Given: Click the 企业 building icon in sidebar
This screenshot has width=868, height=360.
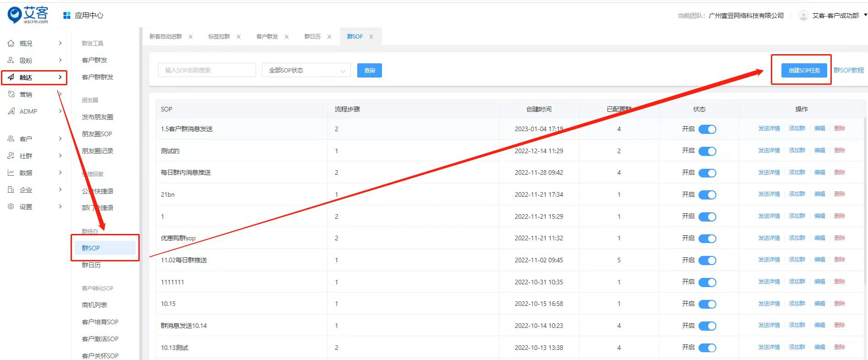Looking at the screenshot, I should pyautogui.click(x=11, y=189).
